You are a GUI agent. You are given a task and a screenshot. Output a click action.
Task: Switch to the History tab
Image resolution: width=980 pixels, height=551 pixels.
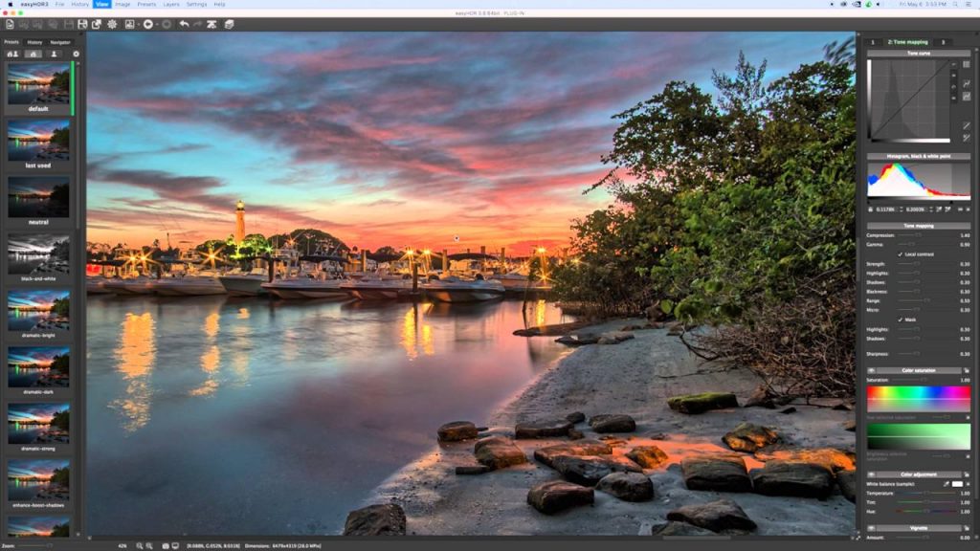click(34, 42)
